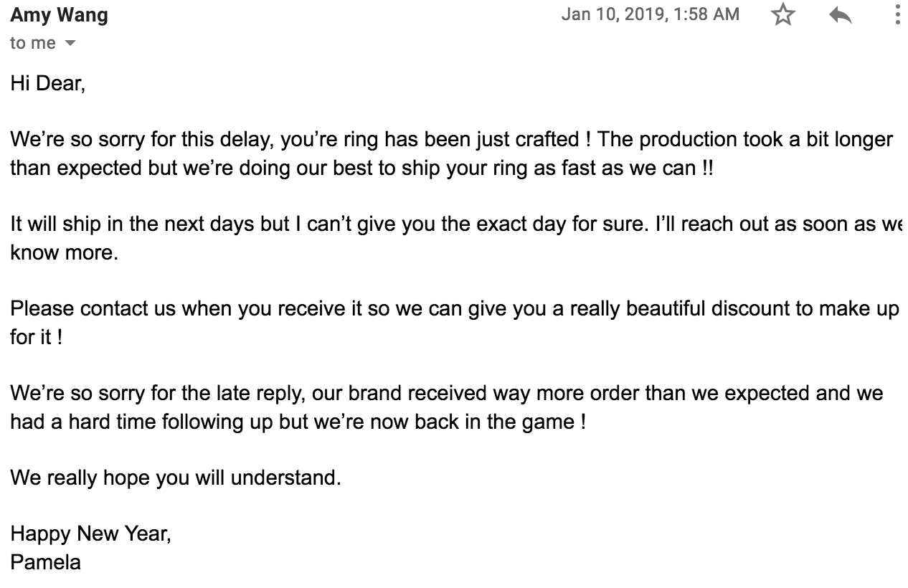
Task: Click the "Hi Dear," greeting line
Action: [48, 84]
